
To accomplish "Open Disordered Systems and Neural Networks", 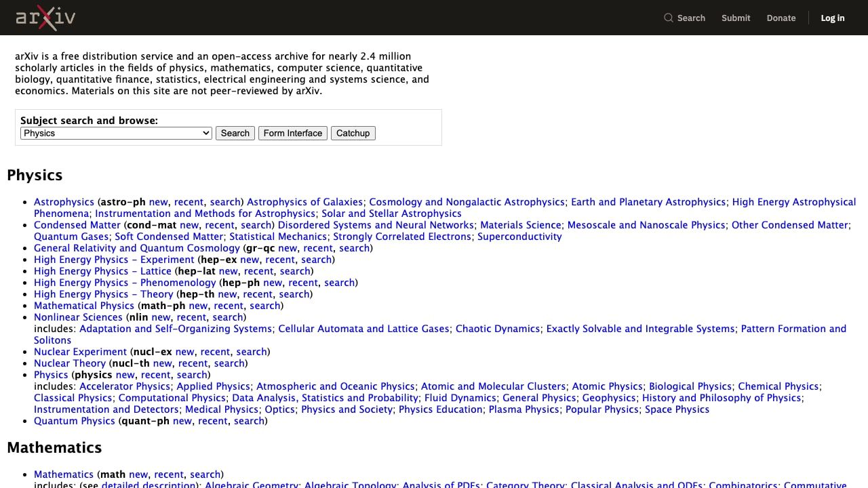I will click(376, 225).
